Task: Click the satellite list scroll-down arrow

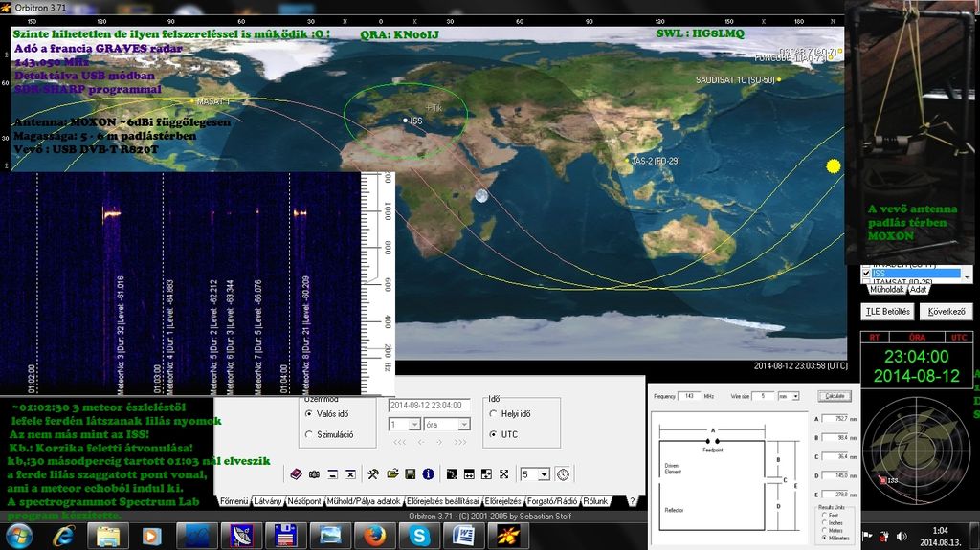Action: tap(967, 276)
